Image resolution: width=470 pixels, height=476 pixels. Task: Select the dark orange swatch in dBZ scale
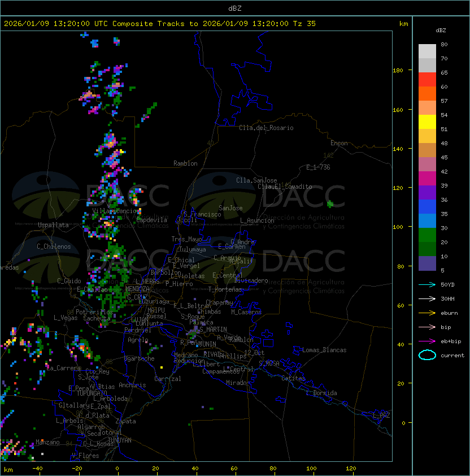click(x=427, y=94)
